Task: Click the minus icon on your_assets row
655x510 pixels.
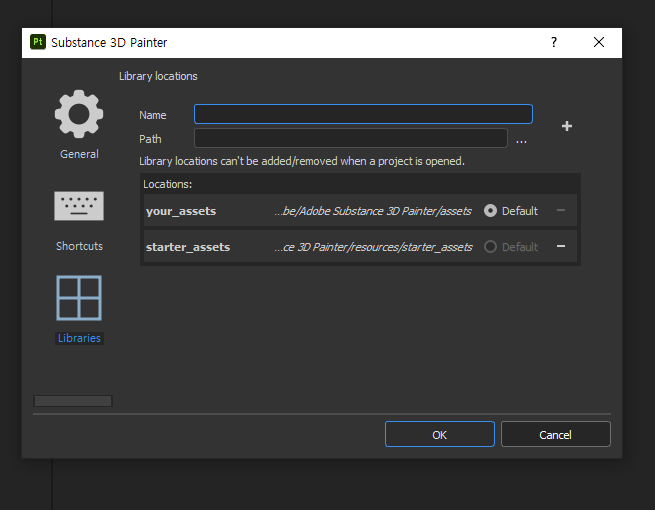Action: click(561, 210)
